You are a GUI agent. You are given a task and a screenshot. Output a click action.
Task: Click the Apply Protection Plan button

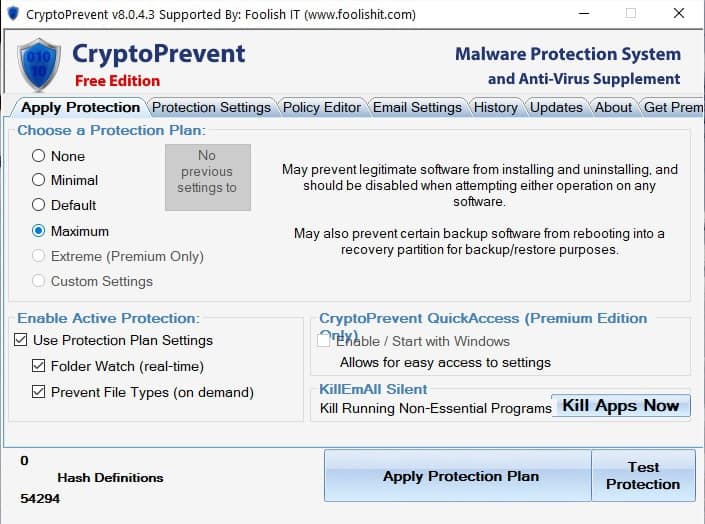click(x=458, y=476)
